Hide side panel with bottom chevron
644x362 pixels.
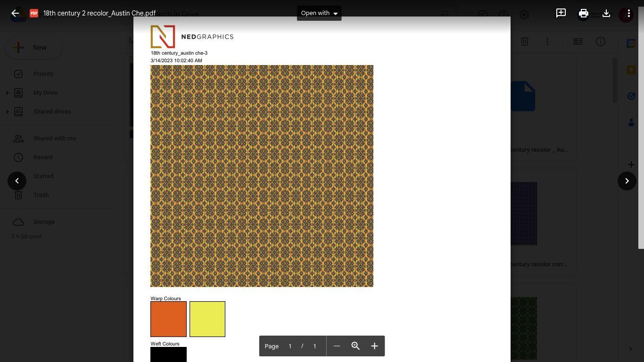click(631, 349)
